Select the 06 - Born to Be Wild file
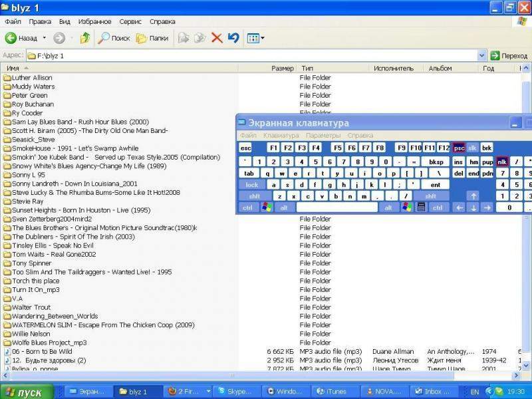 39,351
